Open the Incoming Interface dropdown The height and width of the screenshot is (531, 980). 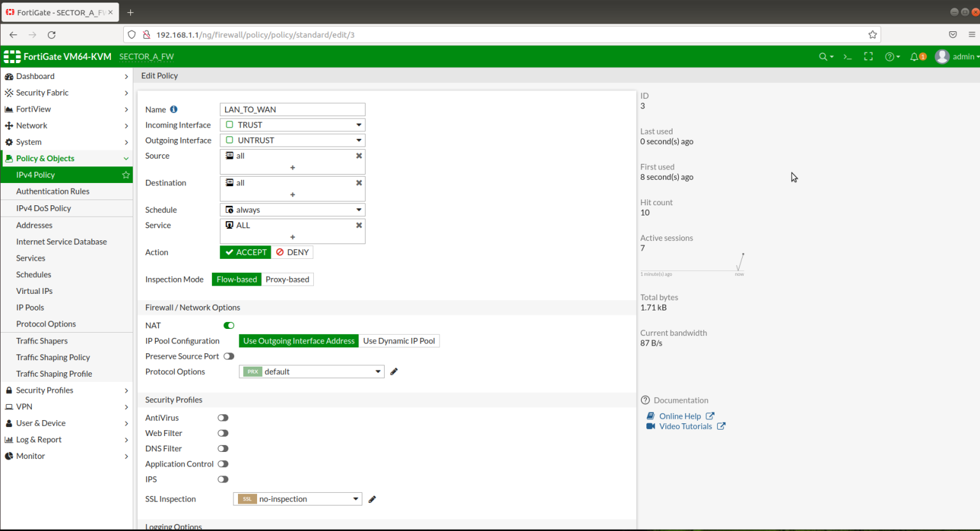pos(292,124)
